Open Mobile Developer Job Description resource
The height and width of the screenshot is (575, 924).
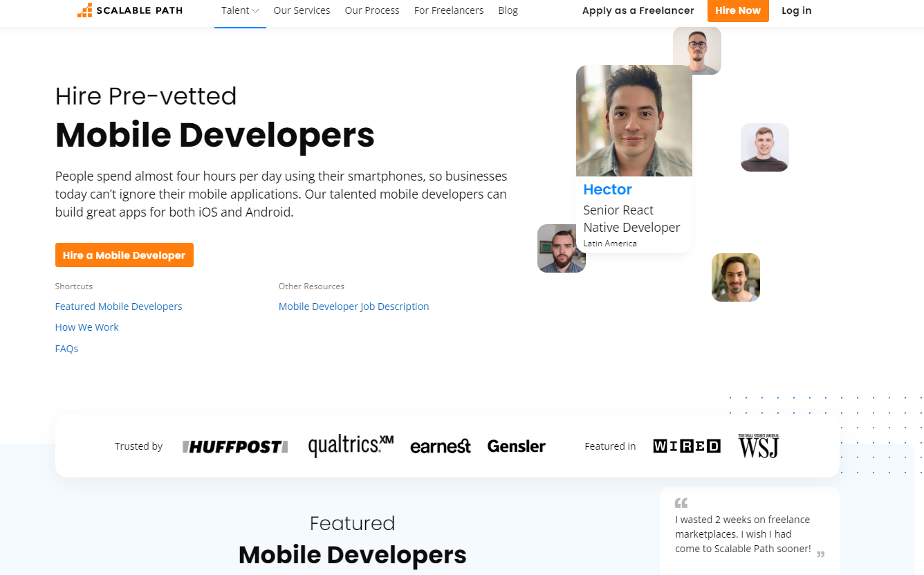click(353, 307)
